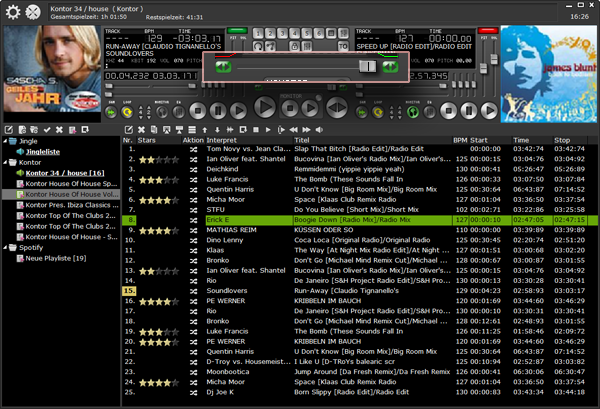Click the X remove icon in the track list toolbar
Viewport: 600px width, 409px height.
(142, 130)
